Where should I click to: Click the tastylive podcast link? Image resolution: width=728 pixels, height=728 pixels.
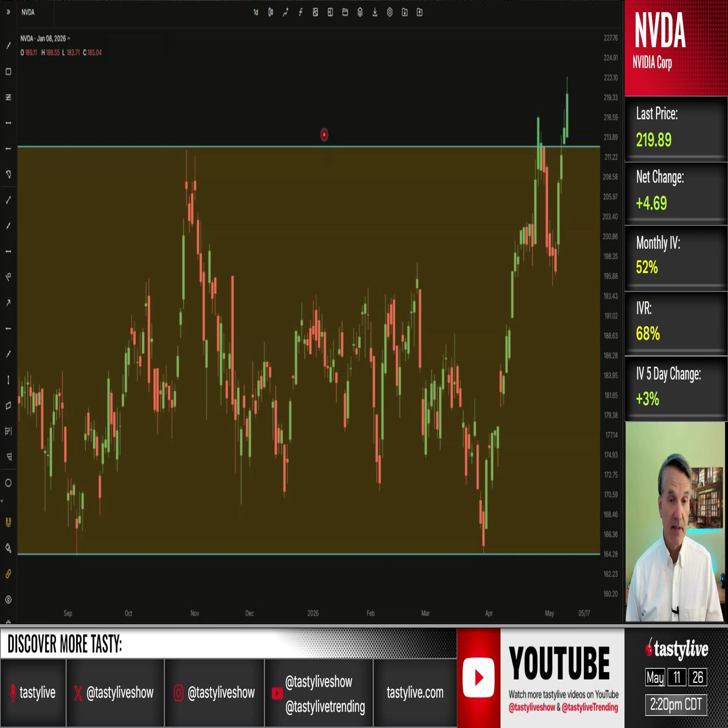[x=33, y=692]
